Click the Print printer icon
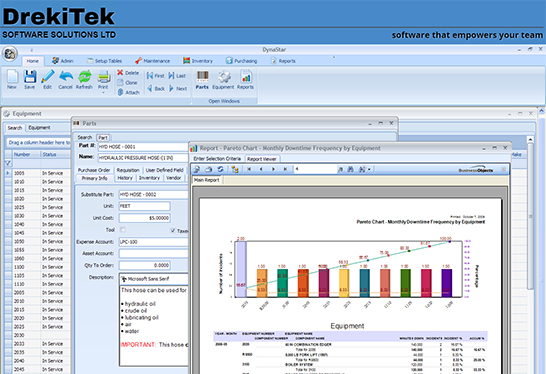The height and width of the screenshot is (374, 546). pyautogui.click(x=103, y=76)
